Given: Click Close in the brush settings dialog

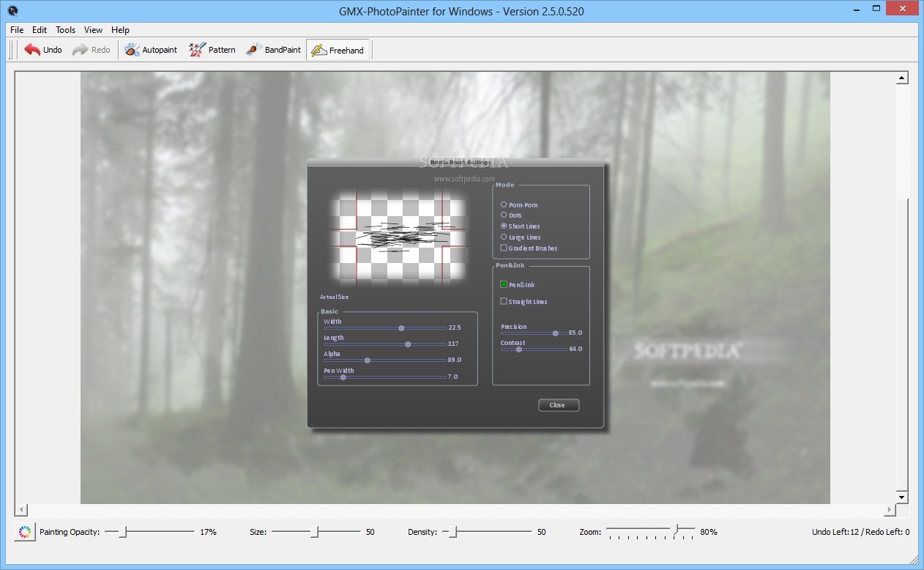Looking at the screenshot, I should 559,405.
